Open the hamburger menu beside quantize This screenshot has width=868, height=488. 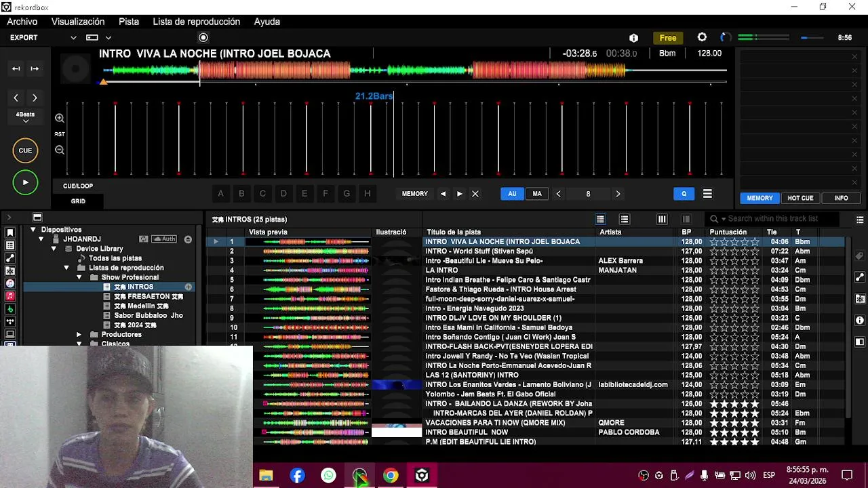pyautogui.click(x=707, y=194)
